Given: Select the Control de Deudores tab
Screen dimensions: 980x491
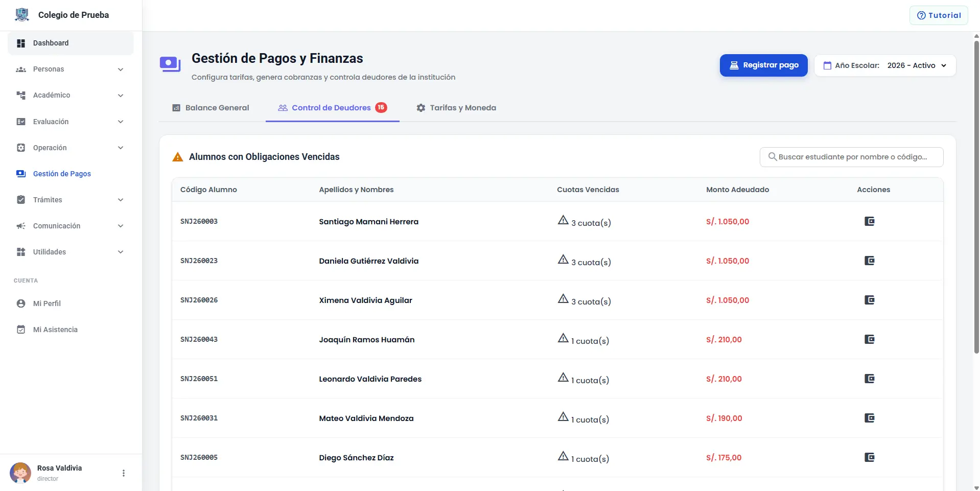Looking at the screenshot, I should click(332, 108).
